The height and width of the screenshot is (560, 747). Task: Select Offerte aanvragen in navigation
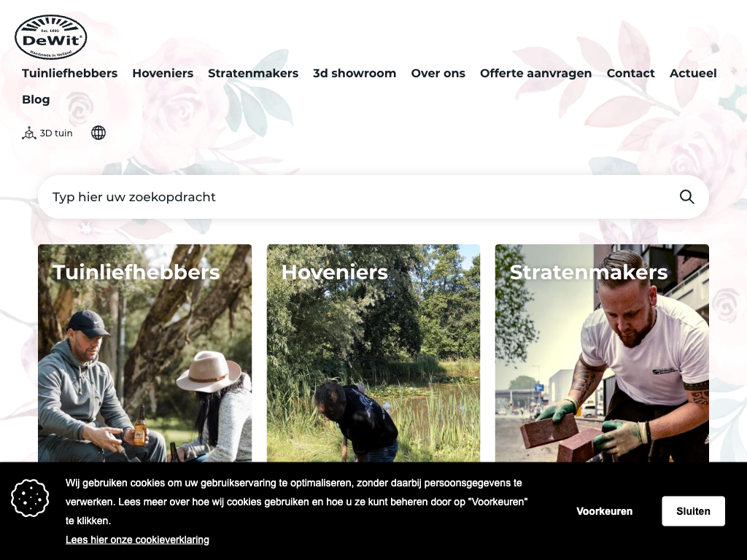(x=536, y=74)
